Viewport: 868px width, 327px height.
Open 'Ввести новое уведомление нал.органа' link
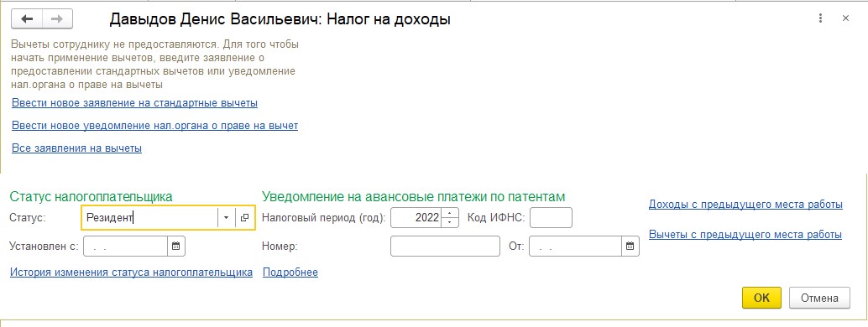point(155,126)
